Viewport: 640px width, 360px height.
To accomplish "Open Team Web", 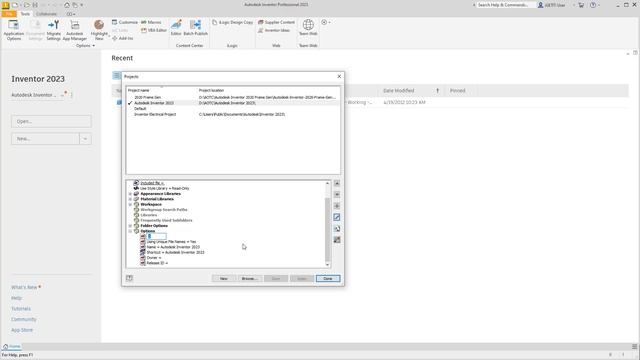I will (x=308, y=27).
